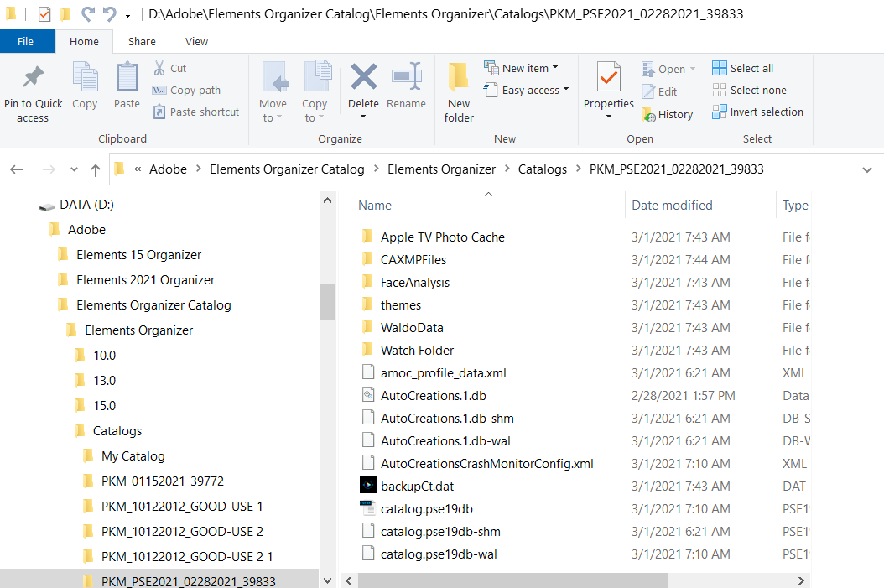
Task: Click the Copy icon in Clipboard group
Action: pyautogui.click(x=86, y=77)
